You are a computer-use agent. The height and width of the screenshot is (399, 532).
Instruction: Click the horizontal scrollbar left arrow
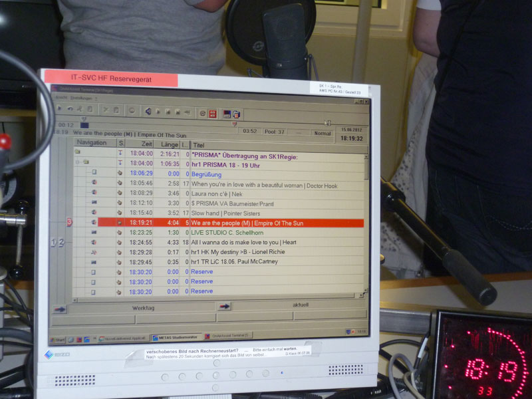click(75, 301)
